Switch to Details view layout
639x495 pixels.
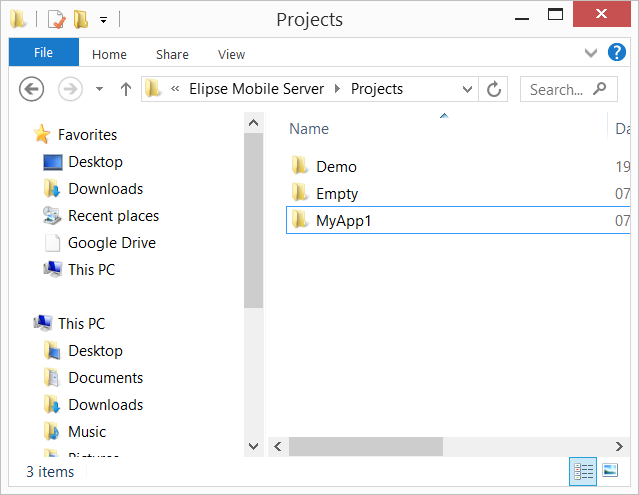pyautogui.click(x=583, y=471)
